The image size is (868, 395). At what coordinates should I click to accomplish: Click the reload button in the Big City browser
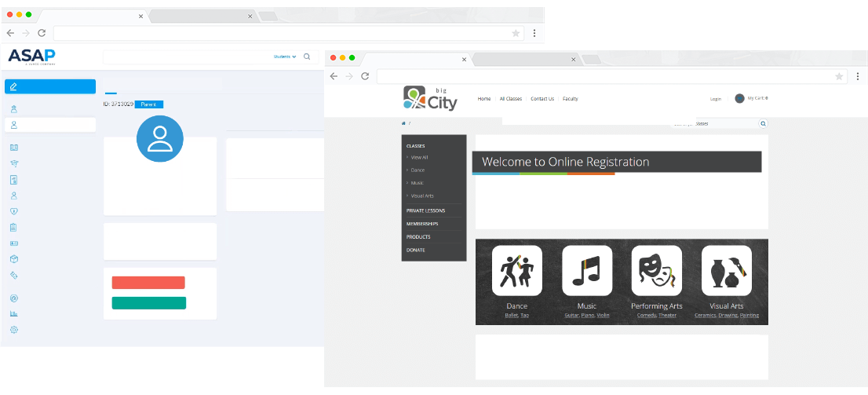[x=365, y=76]
